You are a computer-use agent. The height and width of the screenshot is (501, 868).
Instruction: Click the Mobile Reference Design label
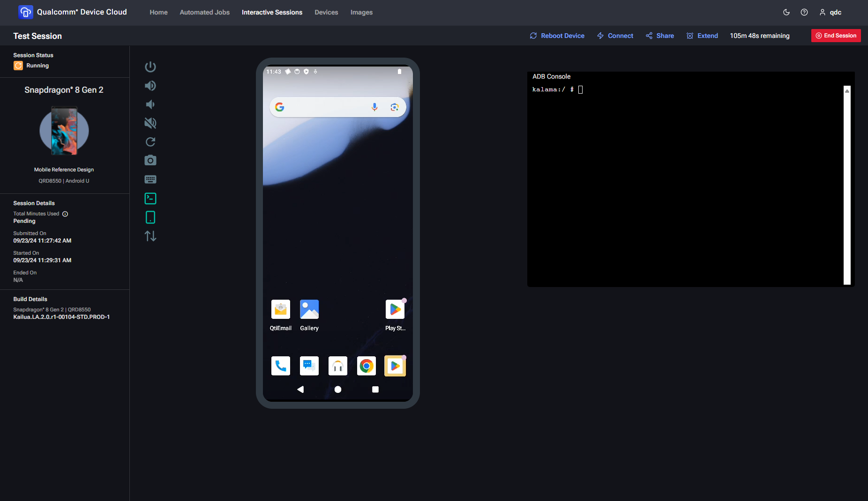click(x=64, y=169)
